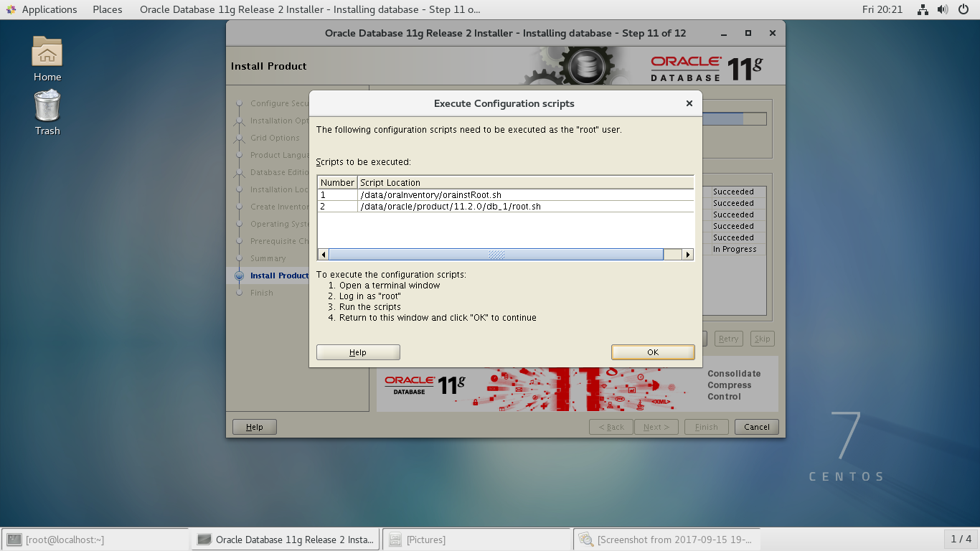Select the orainstRoot.sh script row
The width and height of the screenshot is (980, 551).
(x=506, y=194)
